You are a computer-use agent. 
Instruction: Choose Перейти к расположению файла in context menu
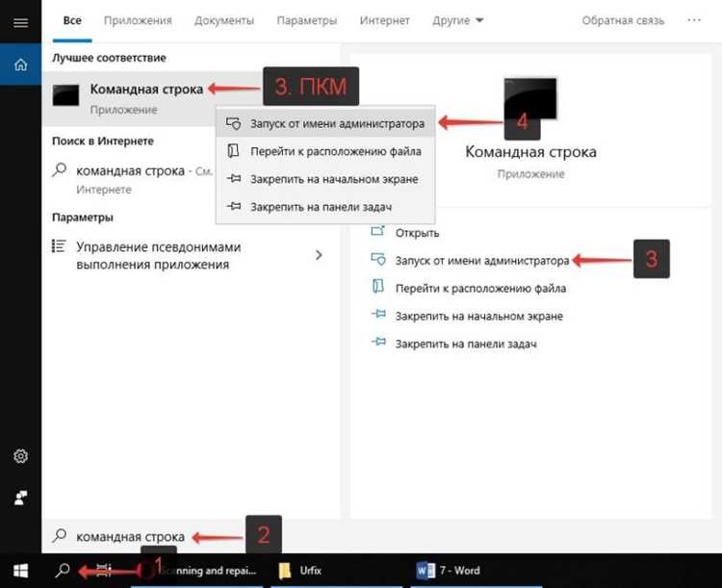tap(325, 151)
